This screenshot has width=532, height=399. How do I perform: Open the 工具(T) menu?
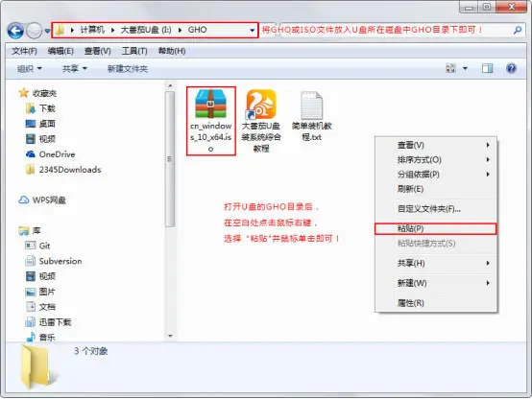pos(134,51)
